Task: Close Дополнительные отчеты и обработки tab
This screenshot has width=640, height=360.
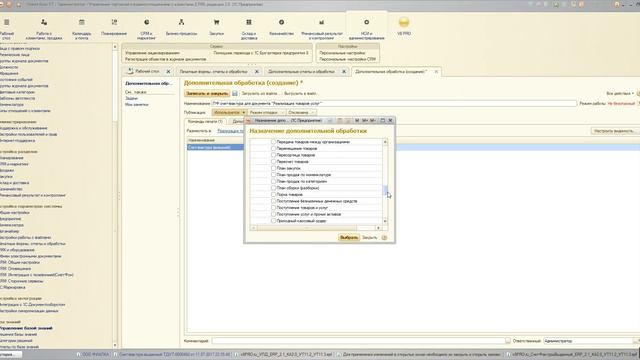Action: [344, 71]
